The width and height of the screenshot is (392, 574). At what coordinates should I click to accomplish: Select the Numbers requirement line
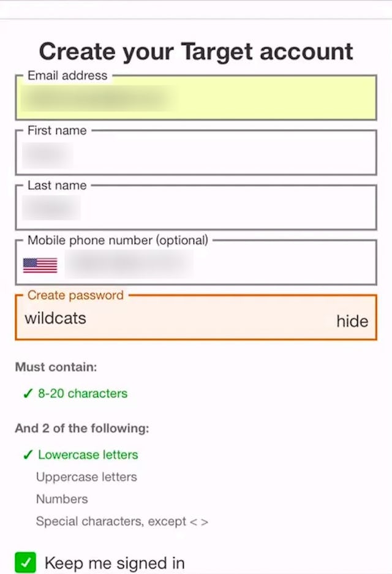[62, 499]
